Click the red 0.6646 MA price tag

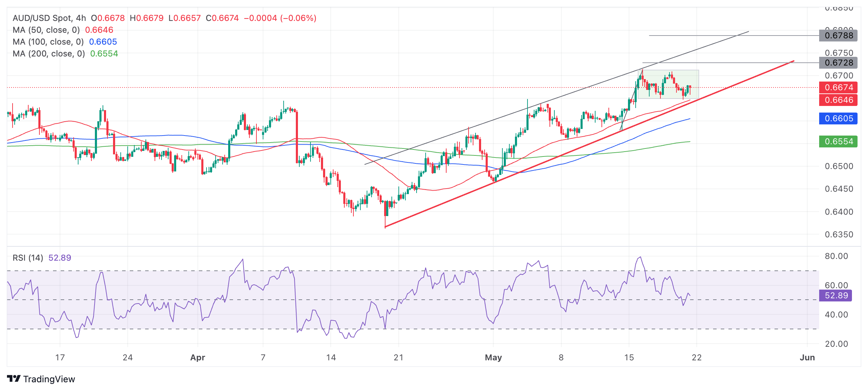point(838,100)
